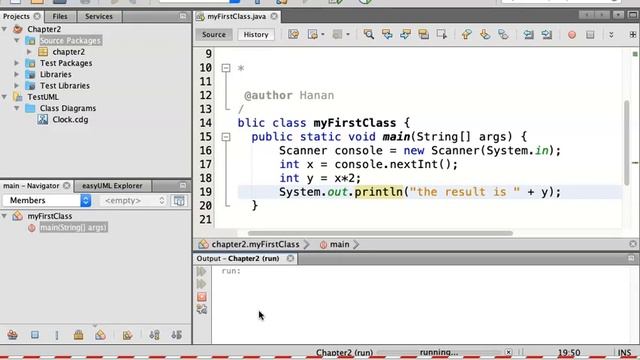Click Navigator javadoc window icon beside empty filter
The height and width of the screenshot is (360, 640).
(179, 200)
